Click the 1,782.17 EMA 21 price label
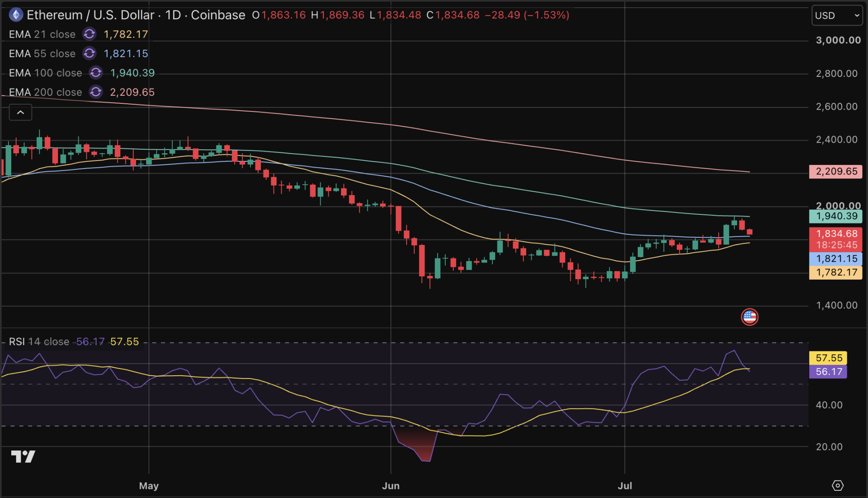Screen dimensions: 868x498 pyautogui.click(x=836, y=272)
